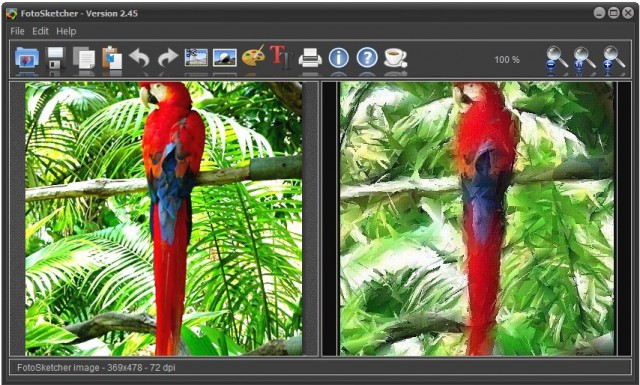Open a picture with the folder icon

tap(27, 58)
